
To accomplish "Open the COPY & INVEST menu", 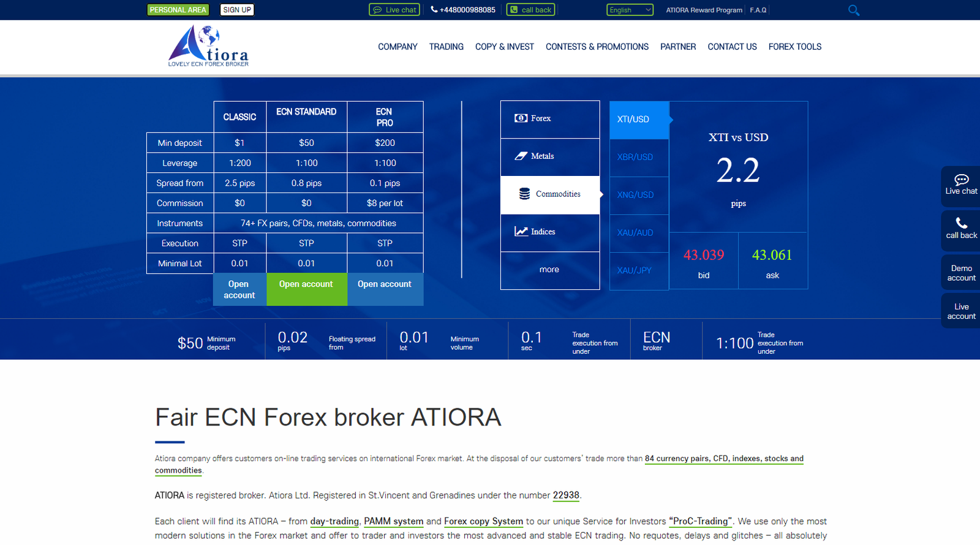I will tap(505, 47).
